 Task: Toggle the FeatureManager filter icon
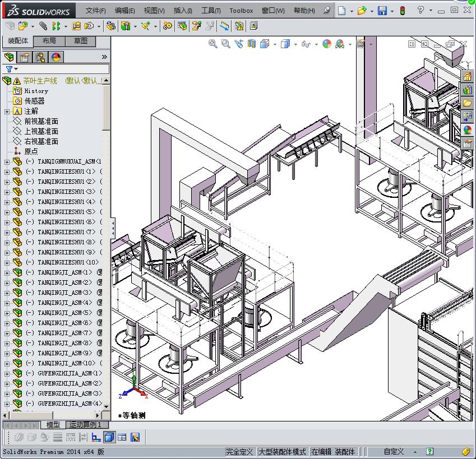(10, 69)
